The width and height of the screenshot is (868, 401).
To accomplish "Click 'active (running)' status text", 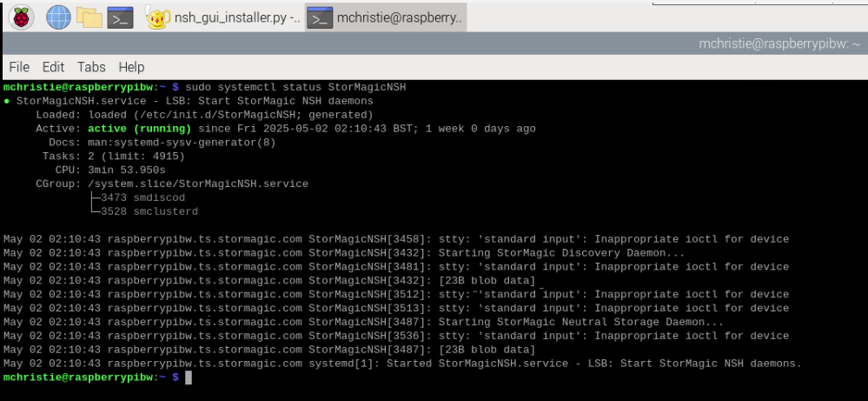I will point(140,129).
